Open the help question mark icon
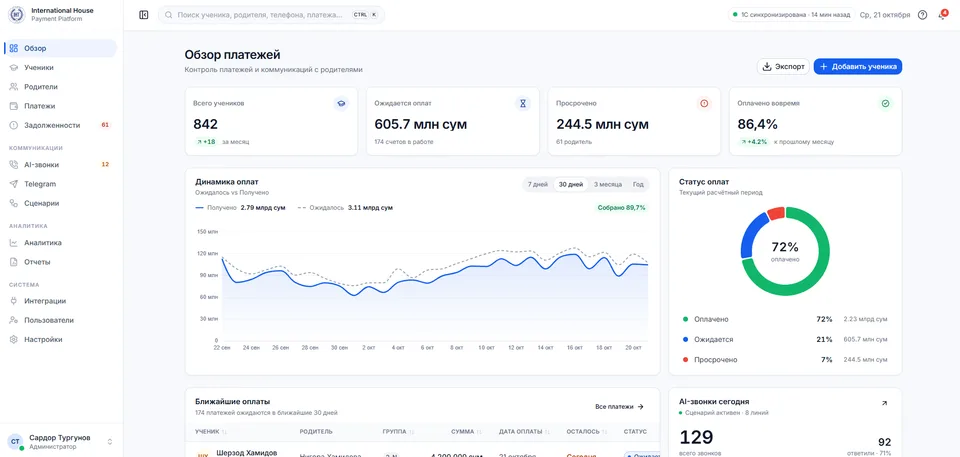The height and width of the screenshot is (457, 960). (923, 15)
